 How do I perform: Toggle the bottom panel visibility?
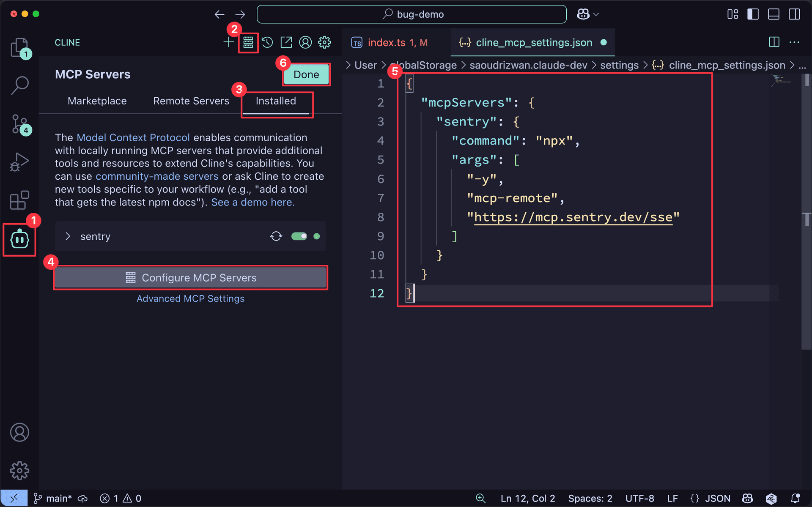[773, 14]
